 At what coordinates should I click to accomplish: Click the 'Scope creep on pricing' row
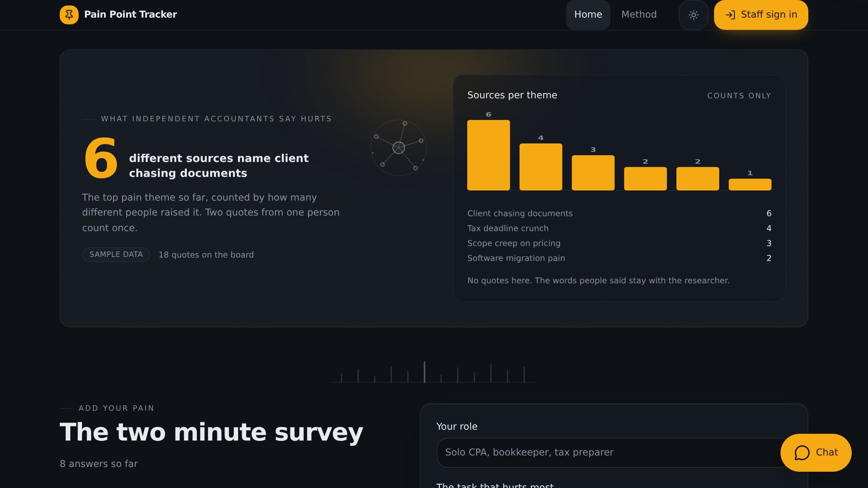coord(619,243)
